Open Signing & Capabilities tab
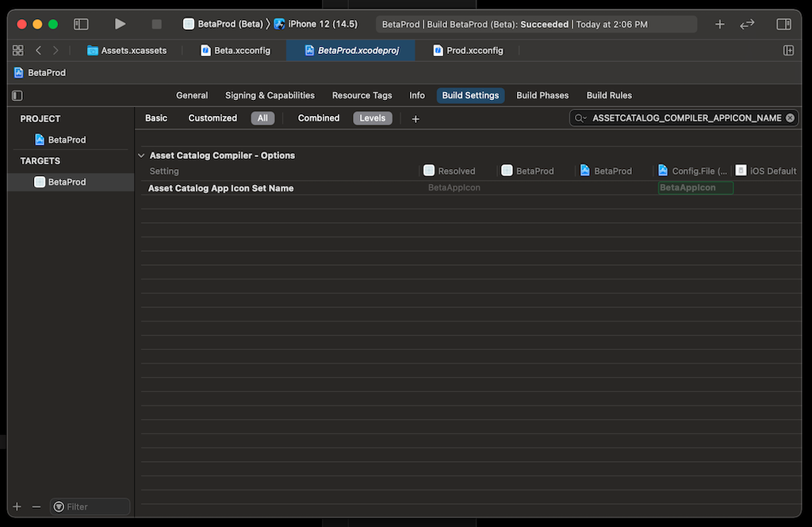This screenshot has width=812, height=527. point(270,95)
